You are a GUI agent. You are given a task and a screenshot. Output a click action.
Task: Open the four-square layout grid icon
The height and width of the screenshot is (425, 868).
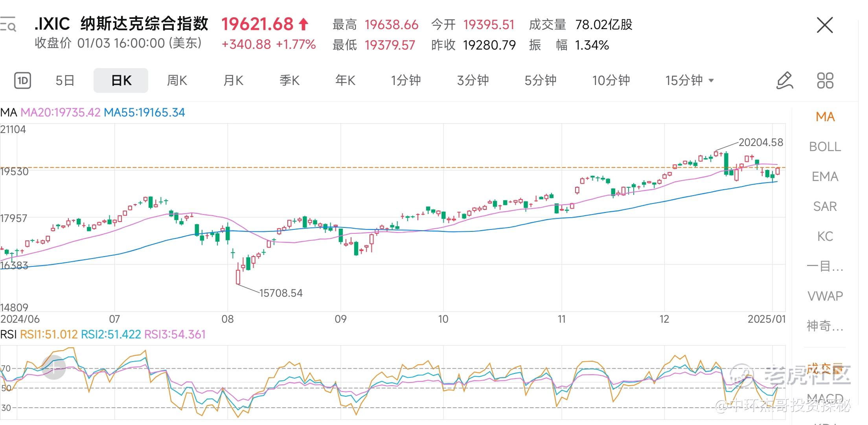pyautogui.click(x=825, y=80)
